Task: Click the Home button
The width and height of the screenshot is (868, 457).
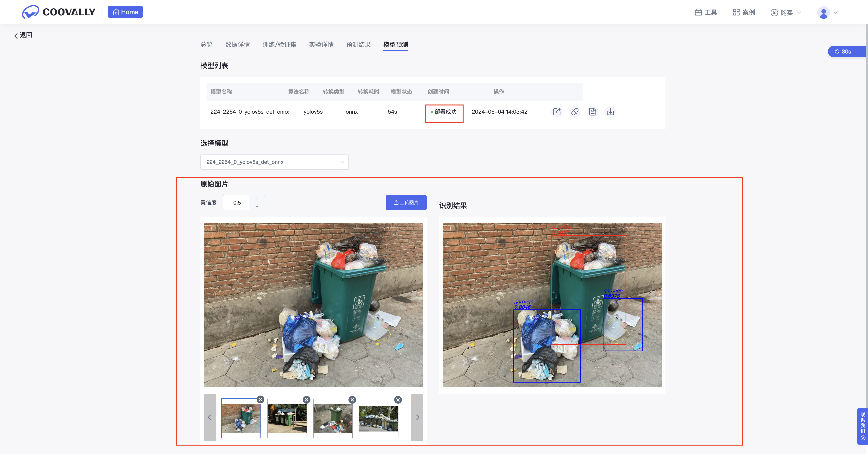Action: (x=125, y=12)
